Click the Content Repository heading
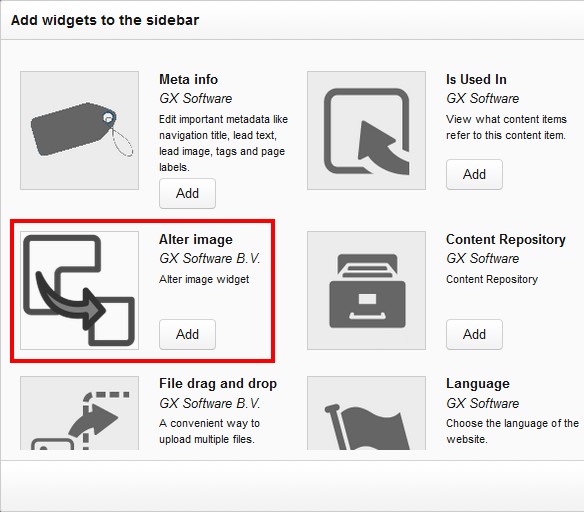The height and width of the screenshot is (512, 584). click(506, 239)
